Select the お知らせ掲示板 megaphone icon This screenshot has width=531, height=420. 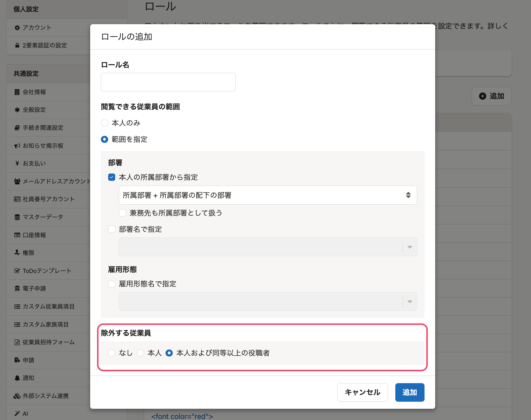(17, 145)
